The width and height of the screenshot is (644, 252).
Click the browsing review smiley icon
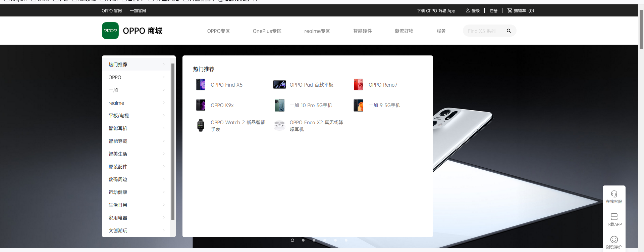tap(614, 240)
